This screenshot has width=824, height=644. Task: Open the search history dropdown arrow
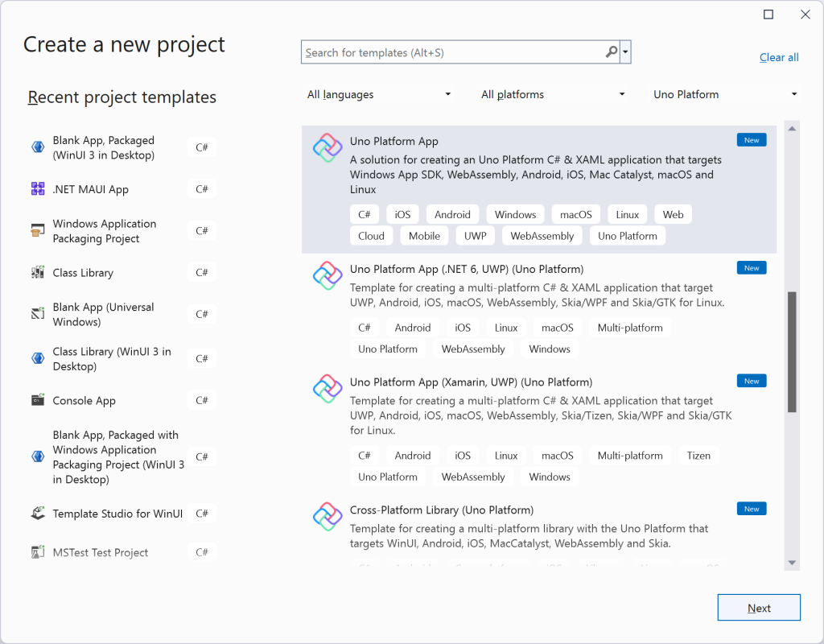[x=625, y=52]
